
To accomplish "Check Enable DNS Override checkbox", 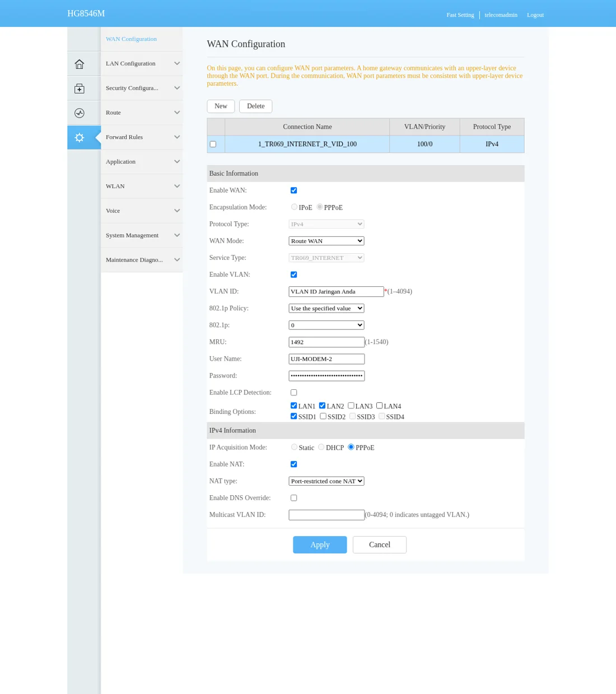I will (x=293, y=498).
